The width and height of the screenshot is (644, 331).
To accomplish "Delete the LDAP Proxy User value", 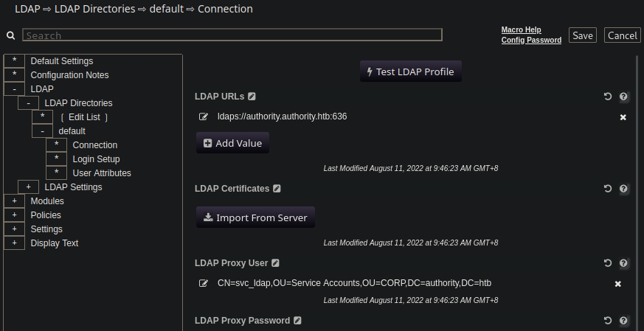I will [618, 284].
